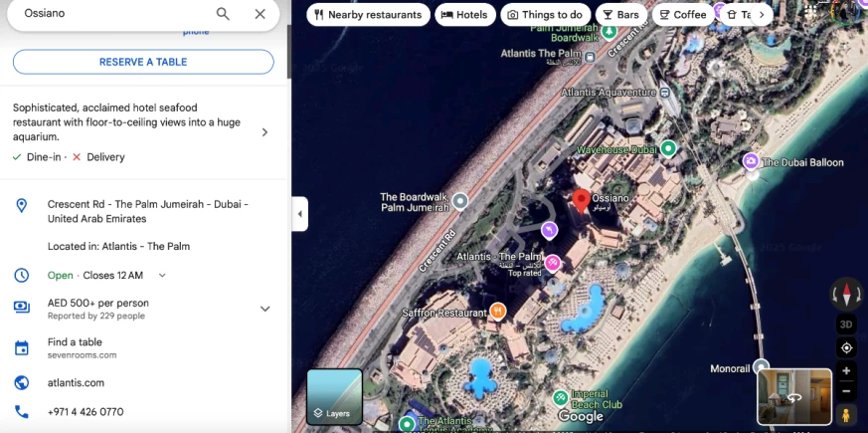Open the Crescent Rd address text

point(148,211)
